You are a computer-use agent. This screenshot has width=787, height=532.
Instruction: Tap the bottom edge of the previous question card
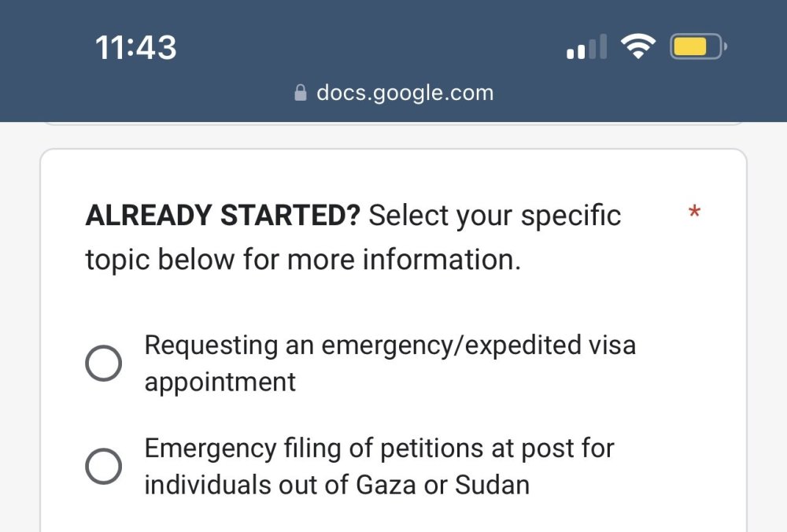pos(393,124)
